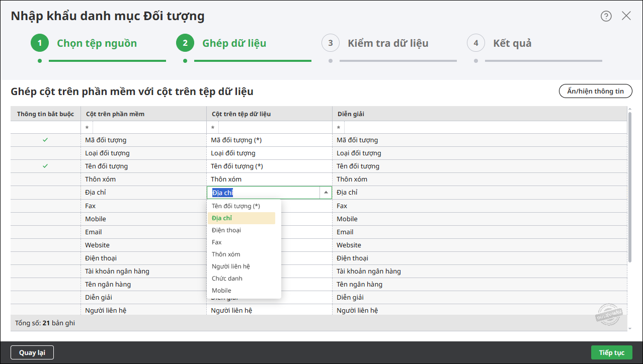
Task: Click Cột trên tệp dữ liệu column header
Action: pyautogui.click(x=269, y=114)
